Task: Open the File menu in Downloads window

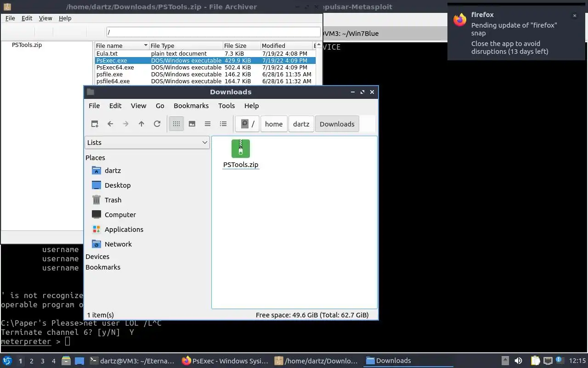Action: 94,106
